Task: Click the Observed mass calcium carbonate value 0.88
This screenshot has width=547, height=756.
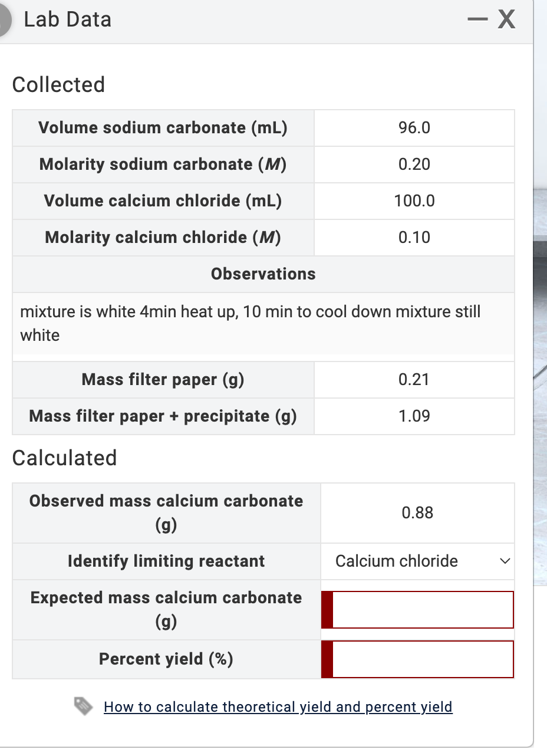Action: (417, 512)
